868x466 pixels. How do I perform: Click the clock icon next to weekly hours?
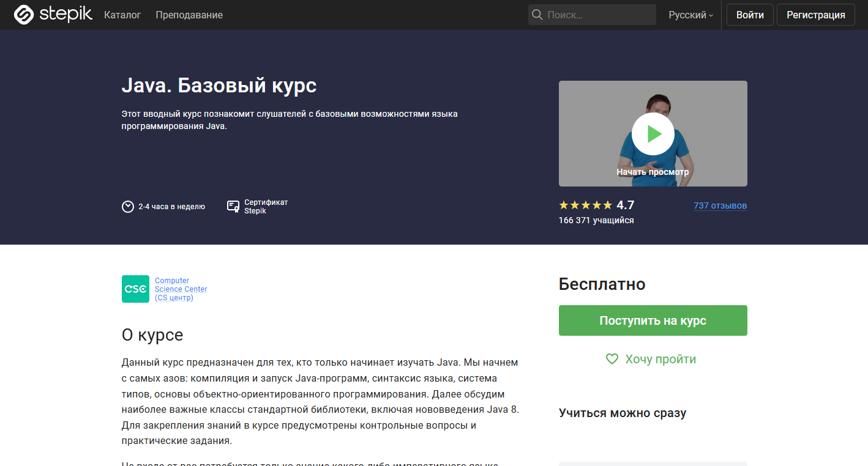pyautogui.click(x=127, y=206)
